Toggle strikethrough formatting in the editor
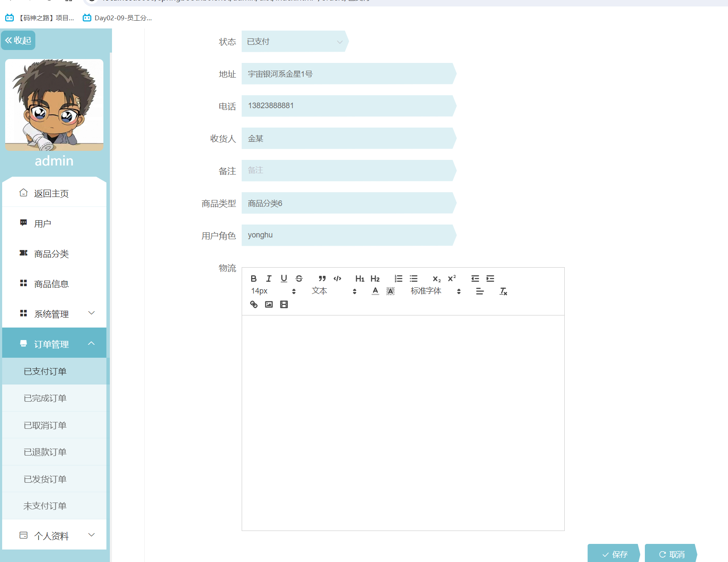Image resolution: width=728 pixels, height=562 pixels. click(299, 278)
